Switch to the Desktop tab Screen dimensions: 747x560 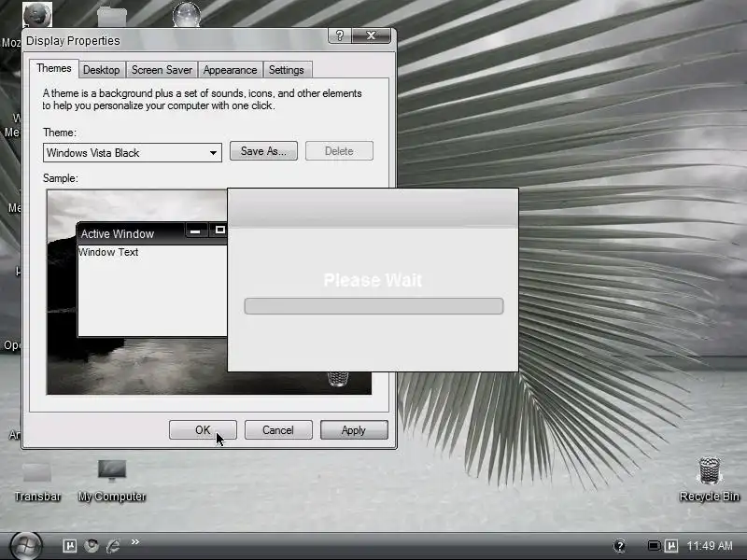point(102,70)
